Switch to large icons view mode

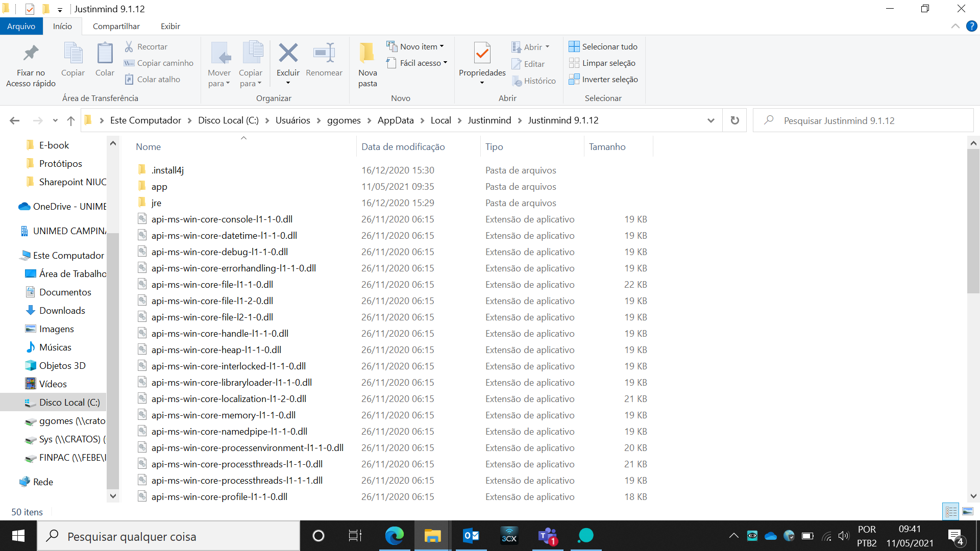tap(968, 511)
